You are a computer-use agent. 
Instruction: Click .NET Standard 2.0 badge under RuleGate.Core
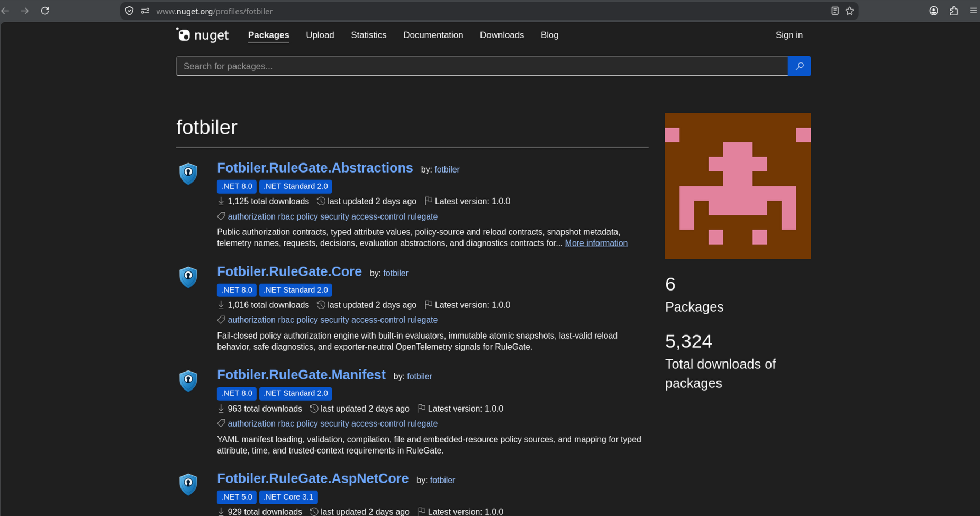pos(296,290)
